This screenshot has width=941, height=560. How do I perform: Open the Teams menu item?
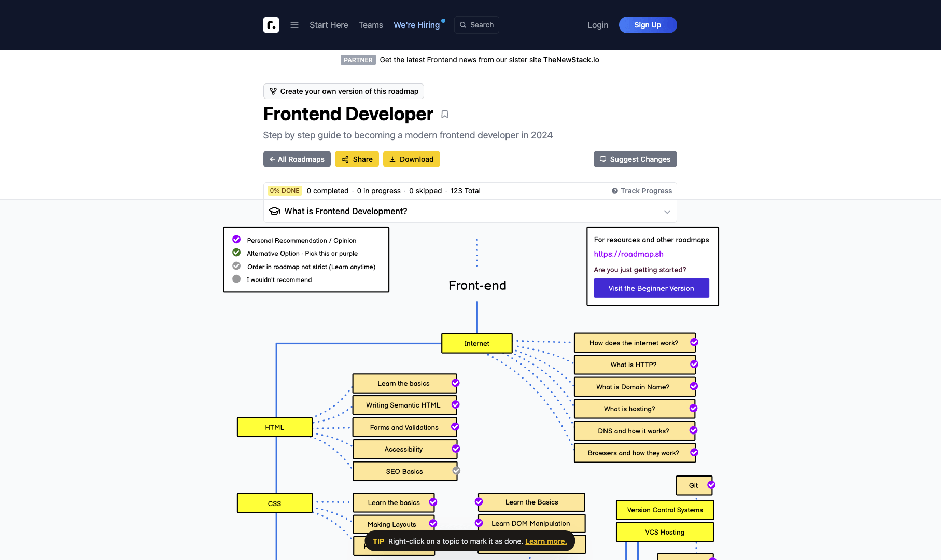pyautogui.click(x=371, y=25)
